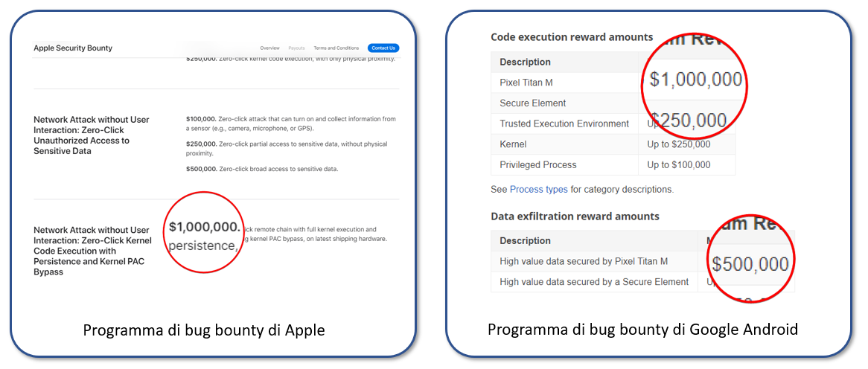Image resolution: width=868 pixels, height=369 pixels.
Task: Click the Data exfiltration reward amounts heading
Action: tap(575, 216)
